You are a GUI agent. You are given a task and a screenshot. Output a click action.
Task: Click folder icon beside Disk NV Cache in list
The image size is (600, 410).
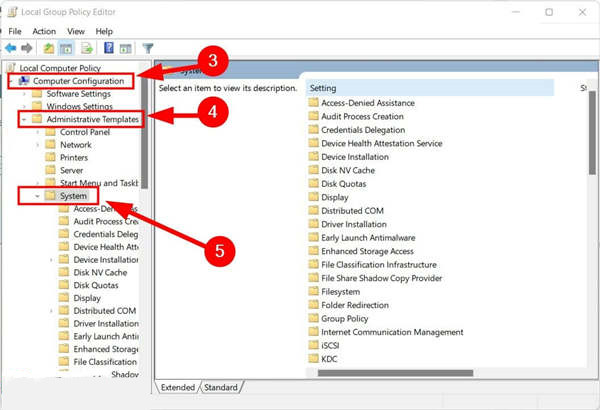313,170
